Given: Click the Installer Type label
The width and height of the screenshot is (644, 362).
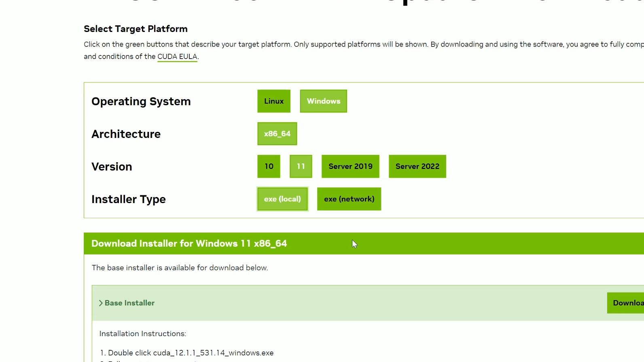Looking at the screenshot, I should (x=128, y=199).
